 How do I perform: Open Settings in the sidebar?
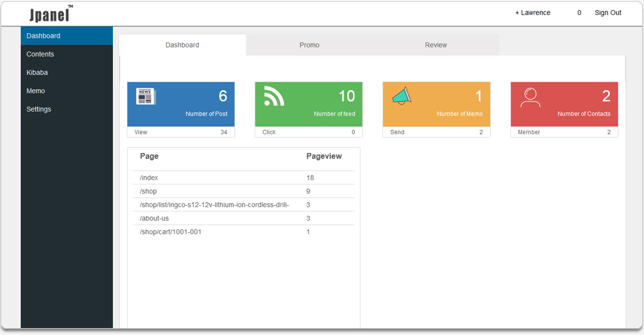66,109
